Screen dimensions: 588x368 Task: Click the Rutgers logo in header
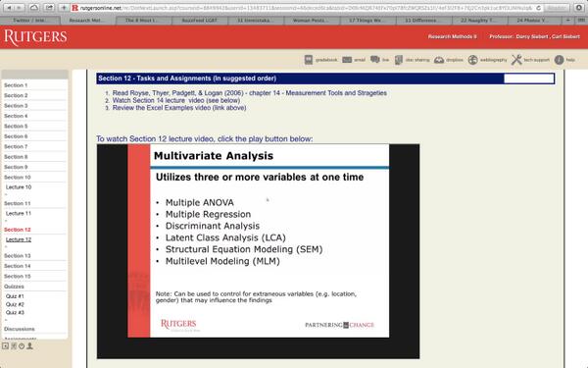[x=35, y=37]
